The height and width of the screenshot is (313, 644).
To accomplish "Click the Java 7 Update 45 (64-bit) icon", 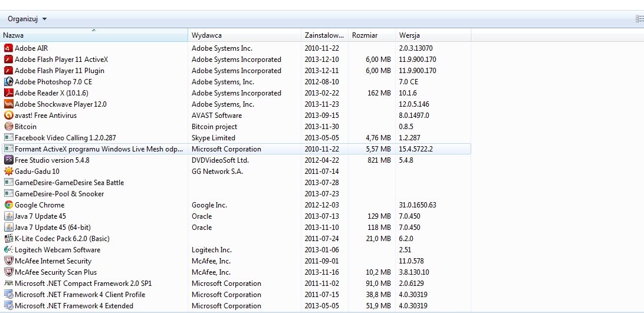I will point(9,227).
